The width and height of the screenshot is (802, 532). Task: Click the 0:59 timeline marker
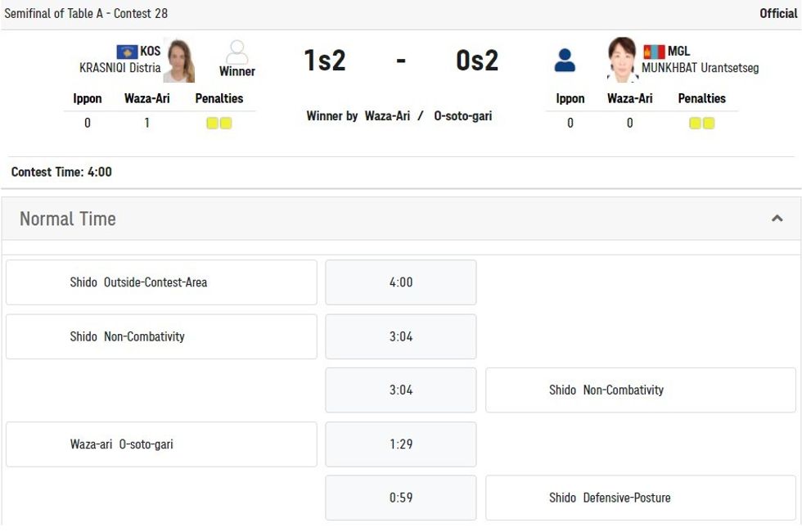click(x=401, y=498)
